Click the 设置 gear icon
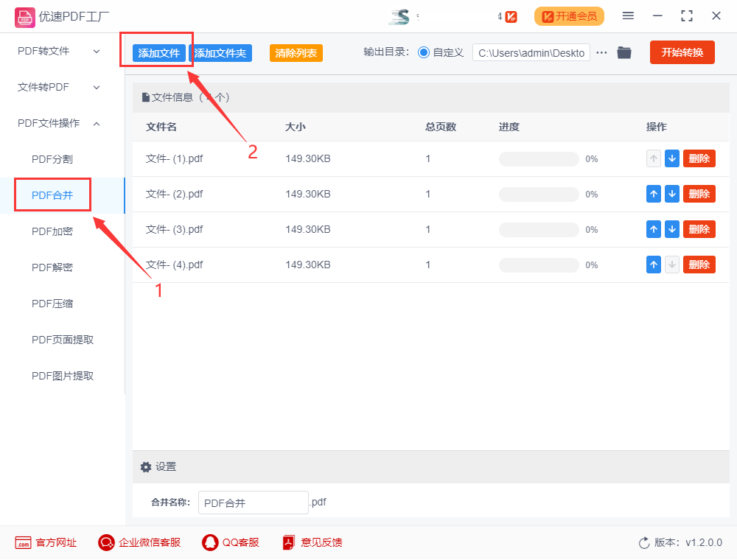 [x=146, y=467]
